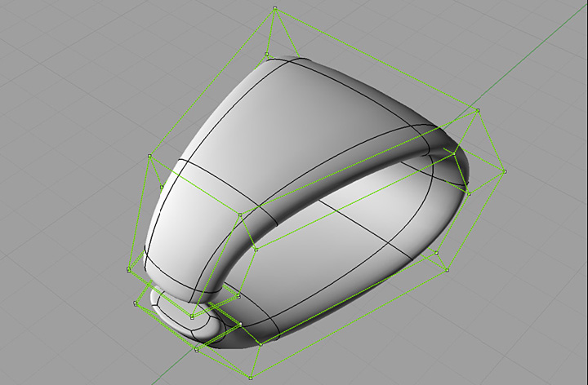Select the lowest control point of the cage

pyautogui.click(x=251, y=378)
